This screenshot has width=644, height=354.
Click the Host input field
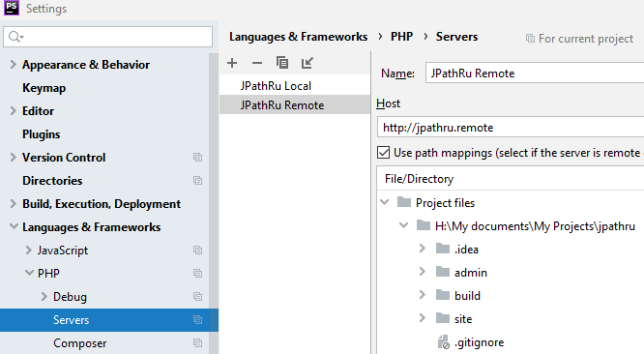click(511, 128)
